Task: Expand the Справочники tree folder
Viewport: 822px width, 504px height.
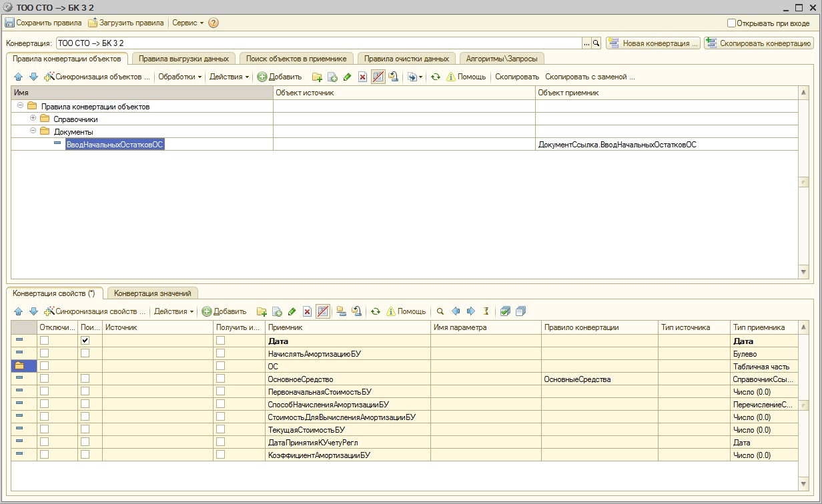Action: [33, 119]
